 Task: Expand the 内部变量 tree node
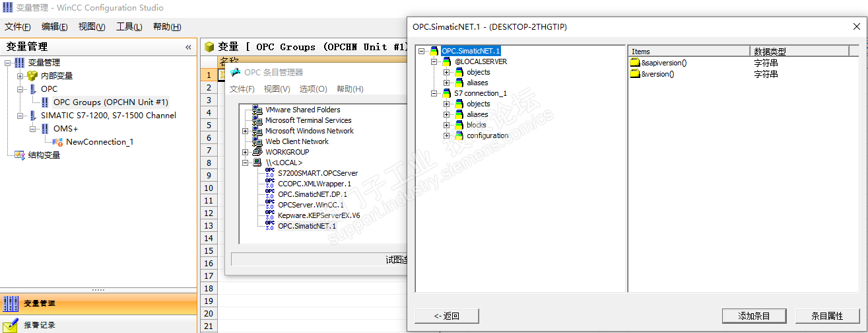pos(20,76)
